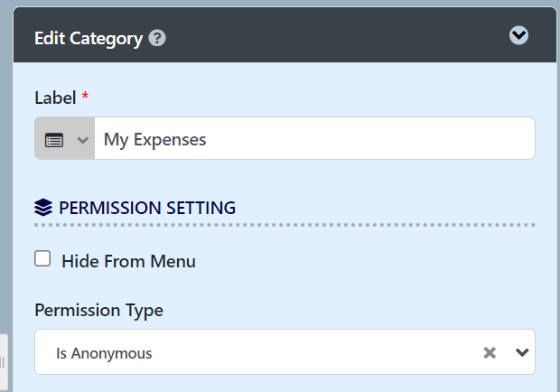Open the Is Anonymous combo box

pyautogui.click(x=285, y=352)
